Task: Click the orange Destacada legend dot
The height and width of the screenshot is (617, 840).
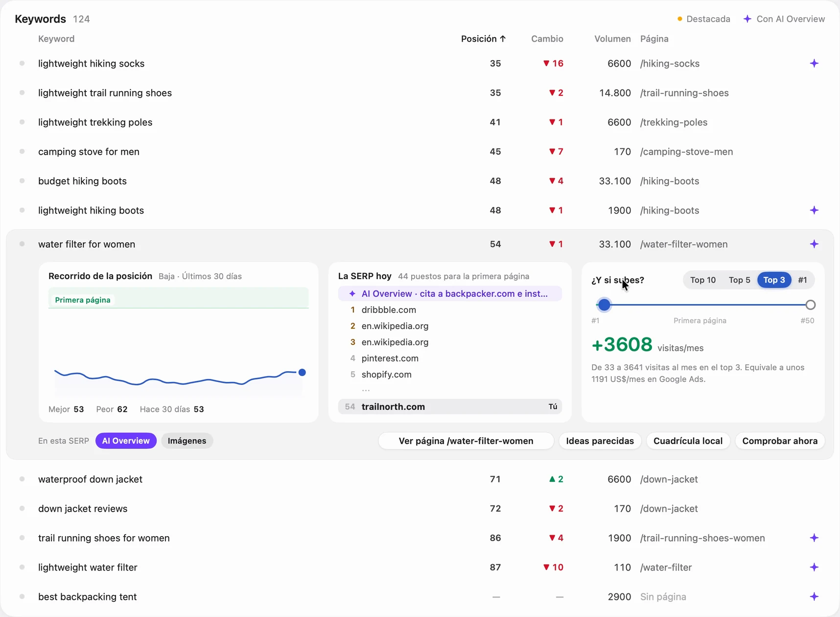Action: (680, 19)
